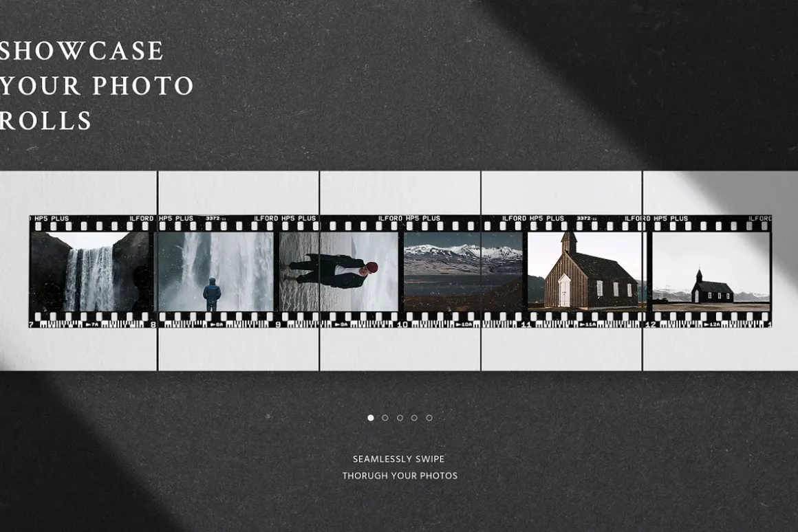The width and height of the screenshot is (798, 532).
Task: Click the frame number 10 on film strip
Action: (x=402, y=324)
